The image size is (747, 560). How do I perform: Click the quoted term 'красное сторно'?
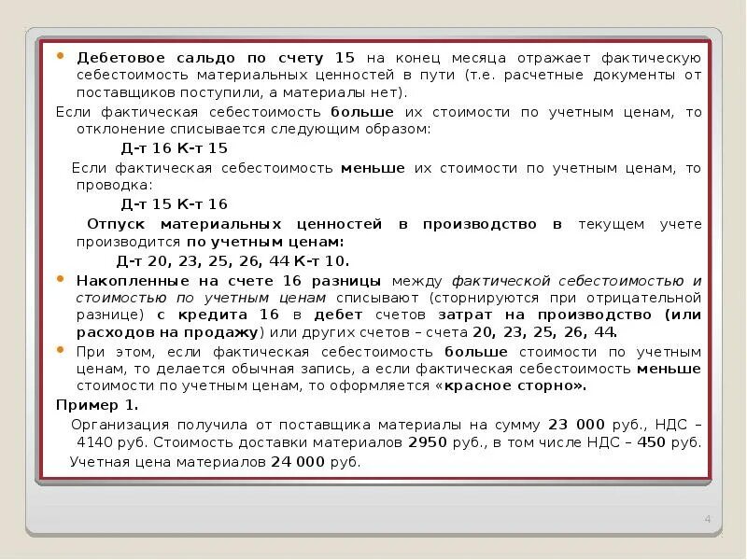pos(511,385)
